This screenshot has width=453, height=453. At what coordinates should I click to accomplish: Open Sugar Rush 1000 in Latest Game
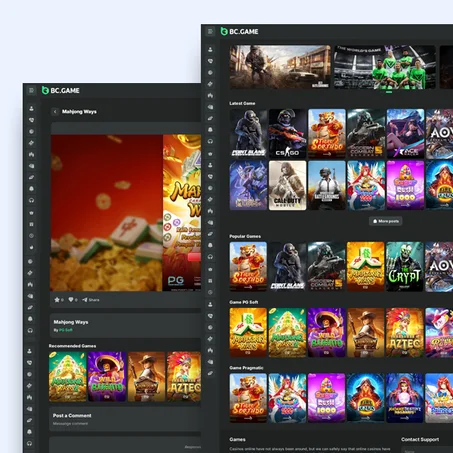coord(405,185)
